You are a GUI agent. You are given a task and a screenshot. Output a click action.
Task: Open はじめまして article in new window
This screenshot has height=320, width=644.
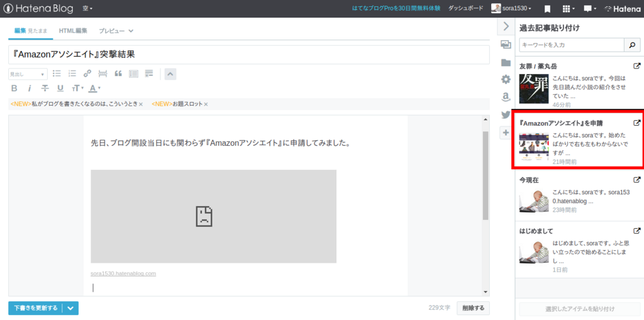tap(637, 231)
